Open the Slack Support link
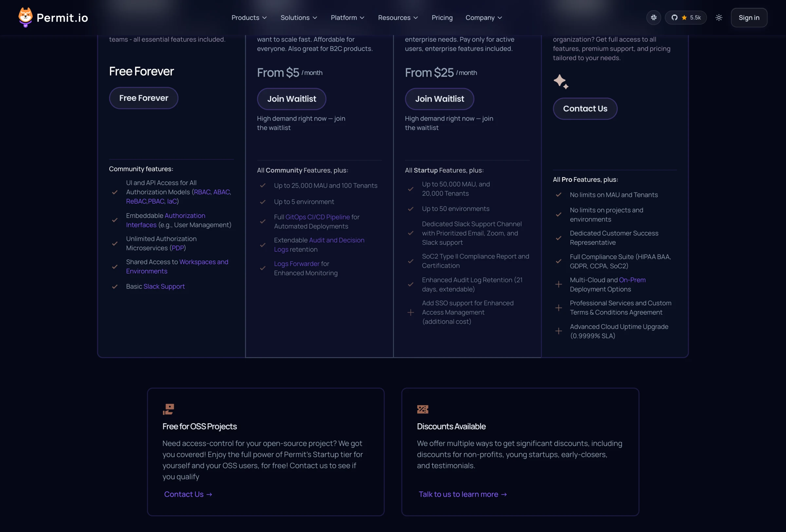This screenshot has width=786, height=532. [x=164, y=286]
